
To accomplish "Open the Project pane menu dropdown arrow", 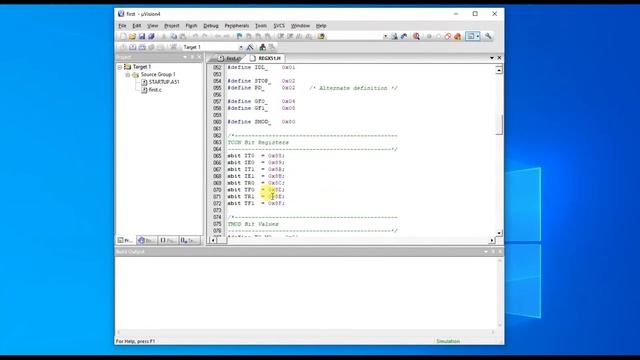I will click(x=185, y=57).
